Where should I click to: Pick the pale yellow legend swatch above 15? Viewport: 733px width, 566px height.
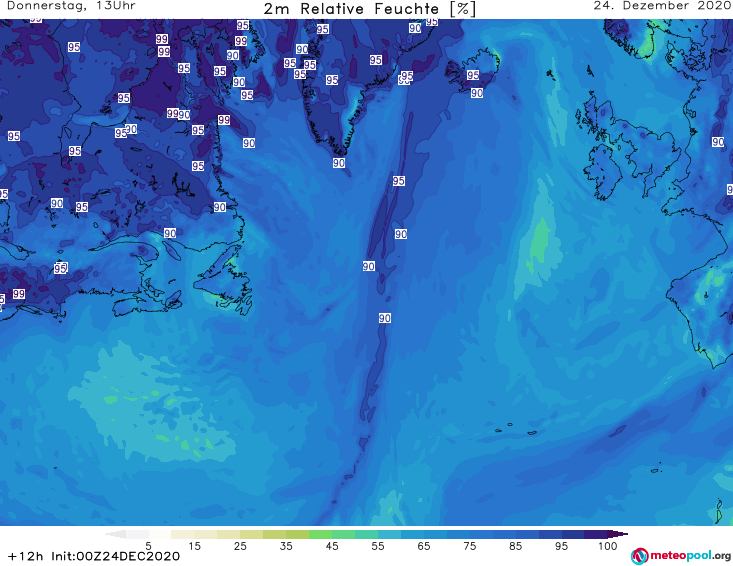click(x=183, y=534)
